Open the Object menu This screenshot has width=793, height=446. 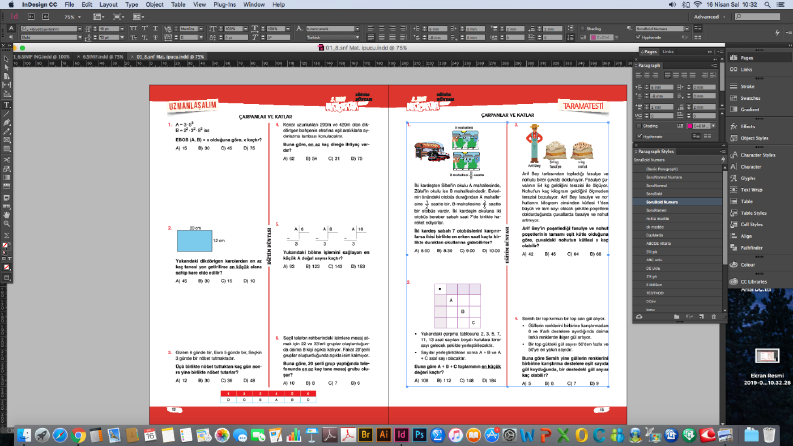coord(154,5)
